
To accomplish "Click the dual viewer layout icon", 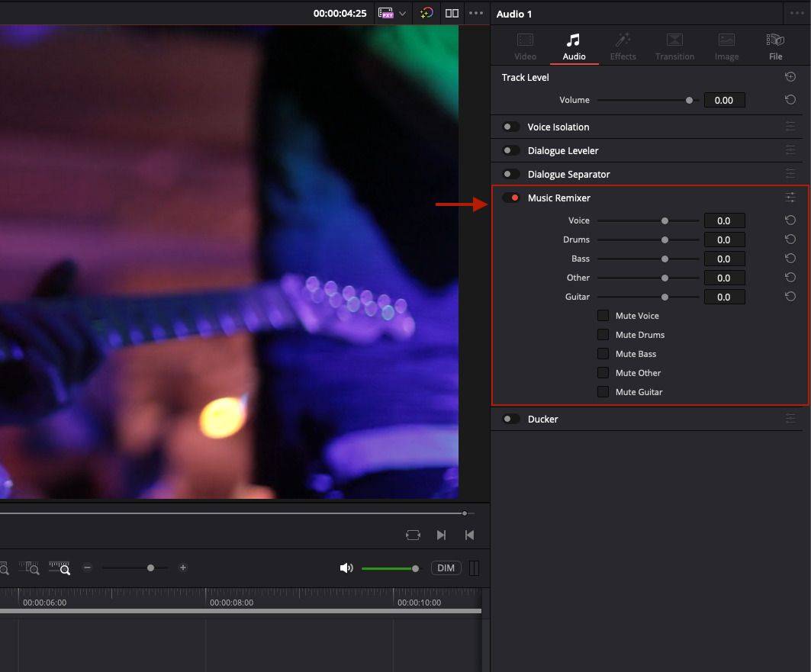I will [x=452, y=13].
